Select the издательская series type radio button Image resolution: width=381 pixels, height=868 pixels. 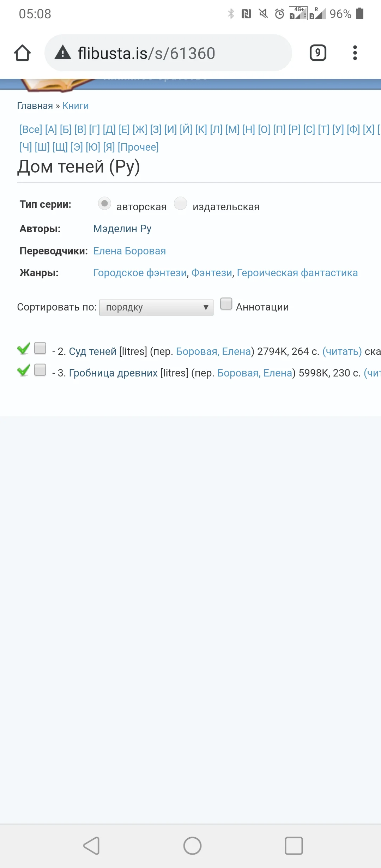pos(180,204)
